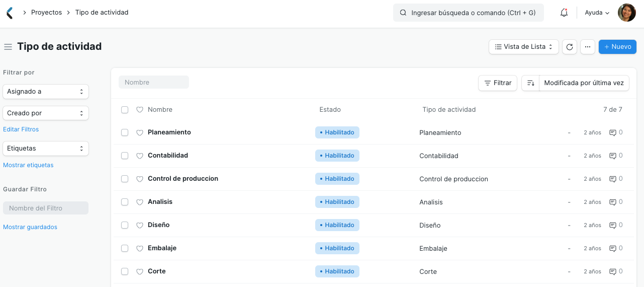Click Mostrar guardados link
The image size is (644, 287).
coord(30,227)
